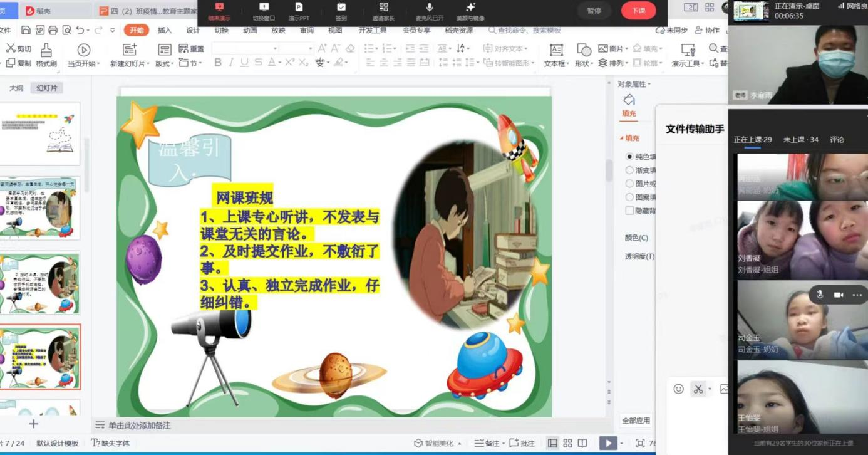
Task: Apply Bold formatting with B icon
Action: click(218, 62)
